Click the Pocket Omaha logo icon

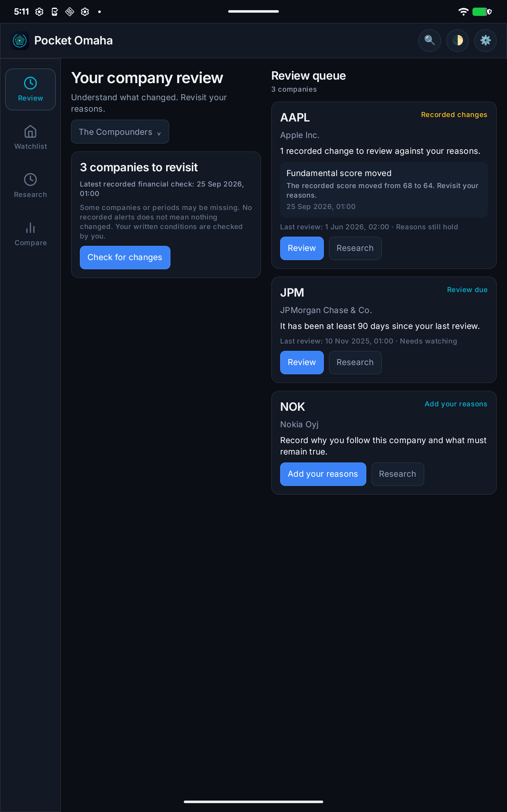[x=20, y=41]
